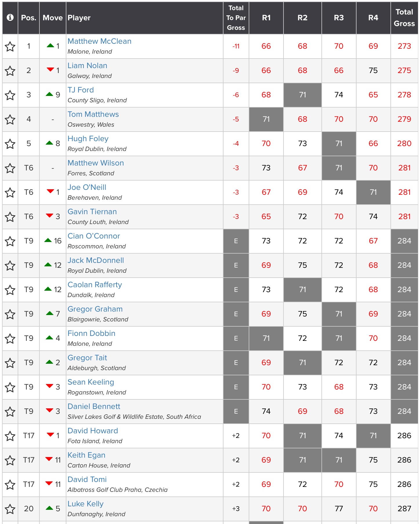
Task: Toggle favorite star for TJ Ford
Action: coord(10,95)
